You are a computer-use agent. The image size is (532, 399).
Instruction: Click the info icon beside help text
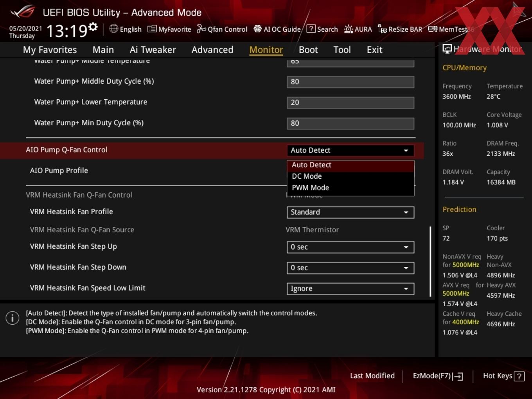[13, 318]
